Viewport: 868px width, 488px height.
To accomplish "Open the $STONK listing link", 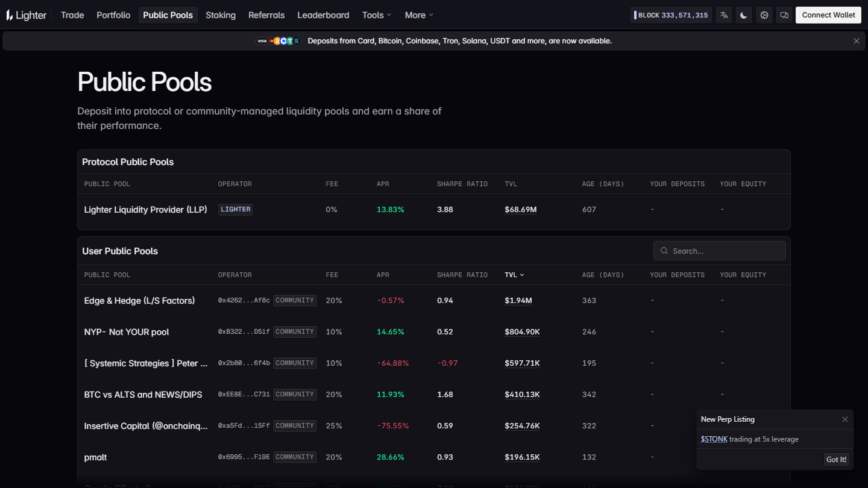I will pyautogui.click(x=714, y=439).
